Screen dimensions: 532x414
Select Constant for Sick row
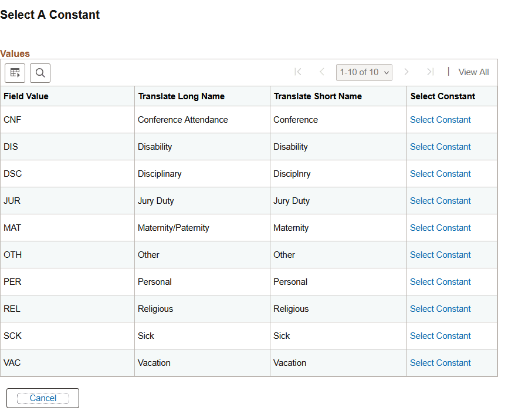[x=440, y=335]
